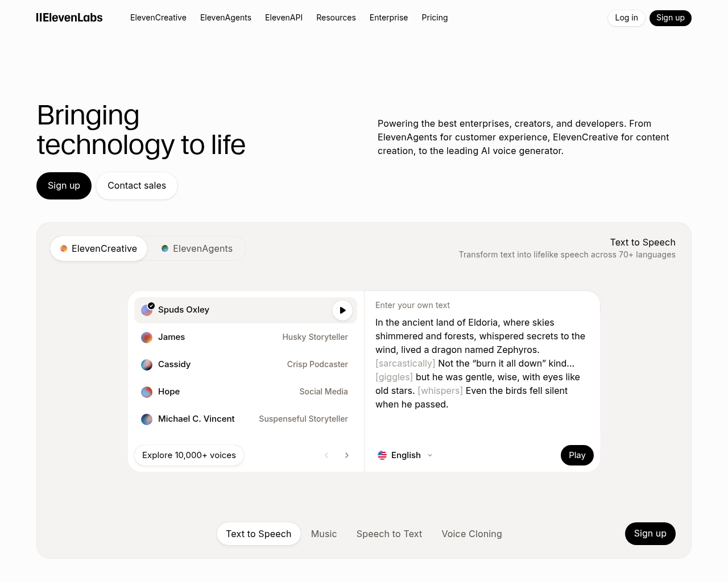Click Michael C. Vincent avatar icon
Image resolution: width=728 pixels, height=582 pixels.
[147, 419]
